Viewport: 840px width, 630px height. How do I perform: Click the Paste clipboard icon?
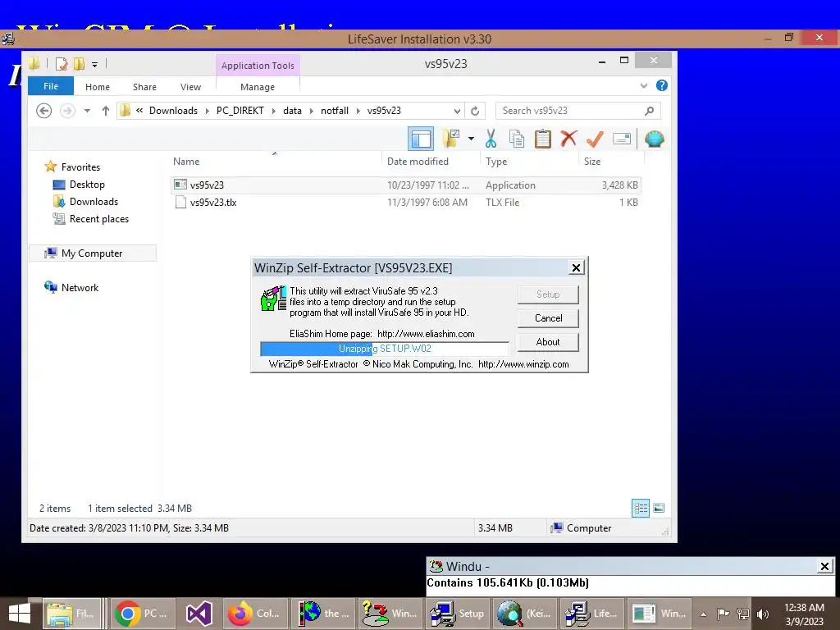click(x=543, y=139)
